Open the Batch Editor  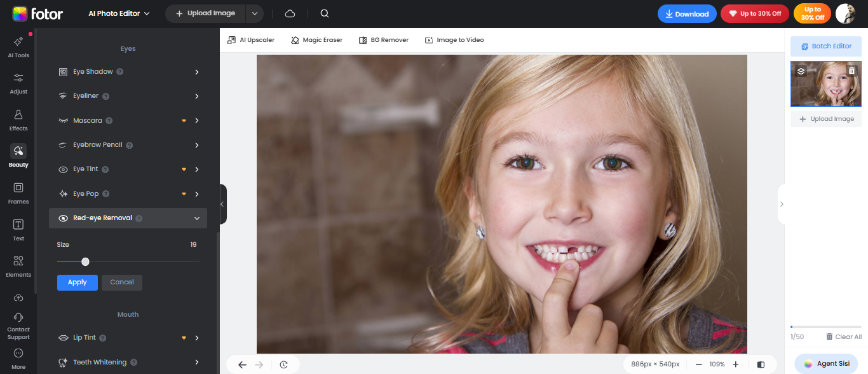point(826,46)
